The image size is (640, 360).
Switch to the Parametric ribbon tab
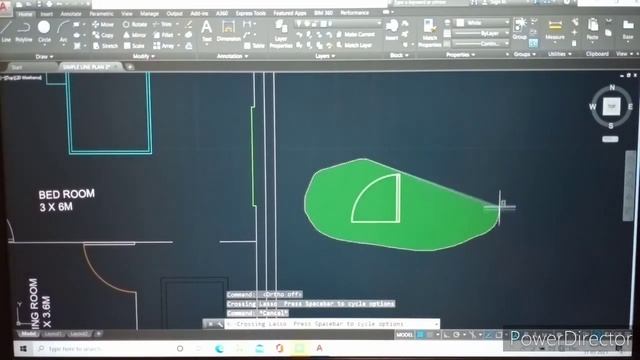click(x=102, y=14)
